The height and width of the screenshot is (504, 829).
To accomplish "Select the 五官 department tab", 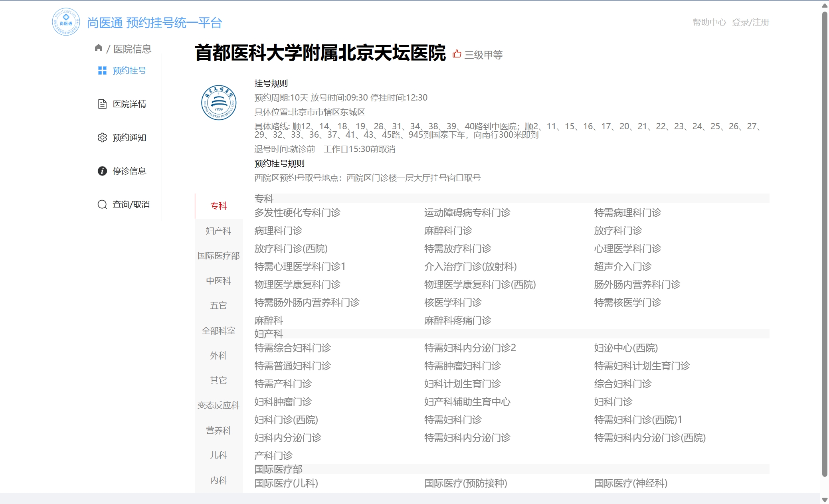I will [x=219, y=306].
